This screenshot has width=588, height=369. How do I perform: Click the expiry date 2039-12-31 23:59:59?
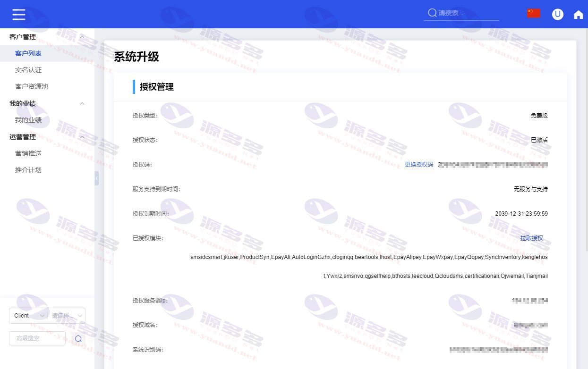pyautogui.click(x=521, y=214)
